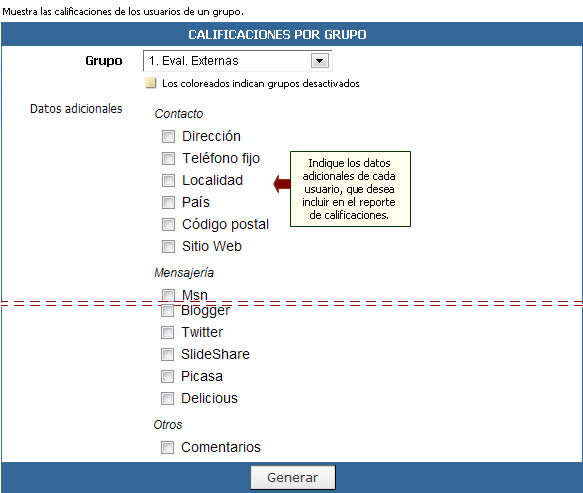Enable the Blogger checkbox
The width and height of the screenshot is (583, 493).
click(x=167, y=310)
